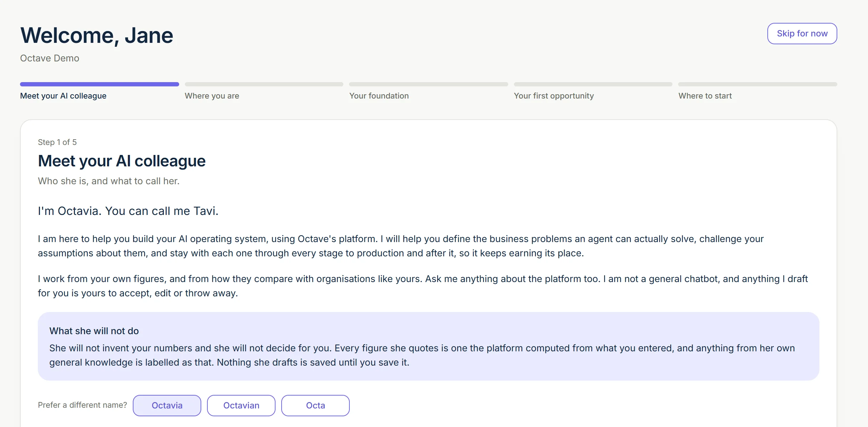This screenshot has width=868, height=427.
Task: Click the Step 1 of 5 label
Action: tap(57, 142)
